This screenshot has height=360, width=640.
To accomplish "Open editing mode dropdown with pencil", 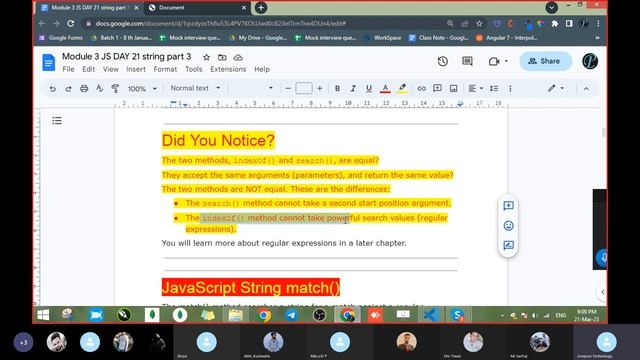I will [x=556, y=88].
